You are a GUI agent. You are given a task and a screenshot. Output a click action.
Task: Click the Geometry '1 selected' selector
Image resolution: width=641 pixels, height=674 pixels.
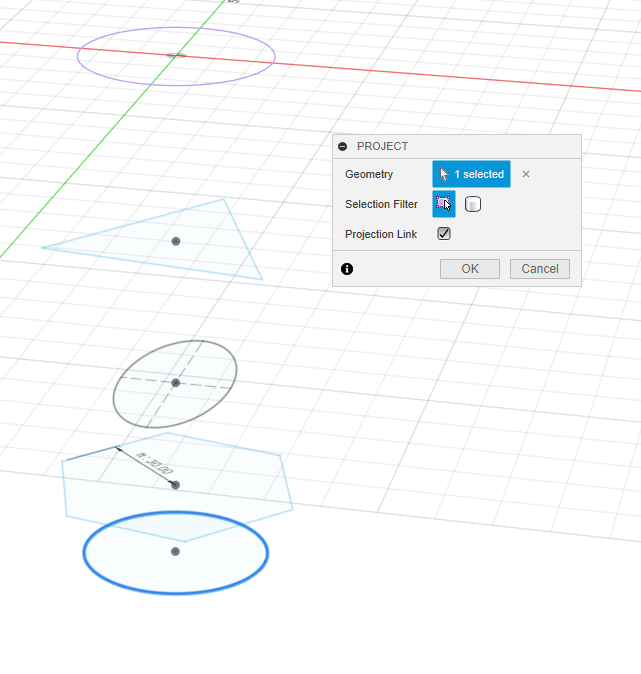(x=471, y=174)
